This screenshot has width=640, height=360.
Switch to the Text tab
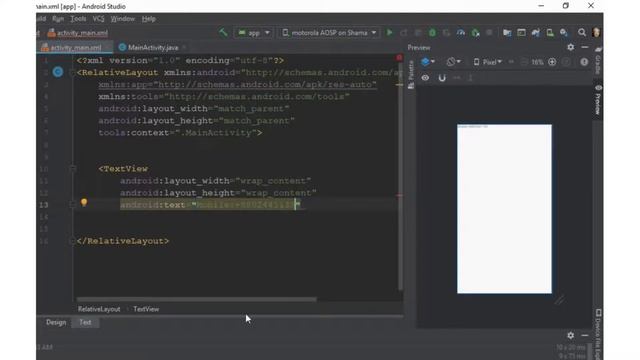[x=85, y=322]
